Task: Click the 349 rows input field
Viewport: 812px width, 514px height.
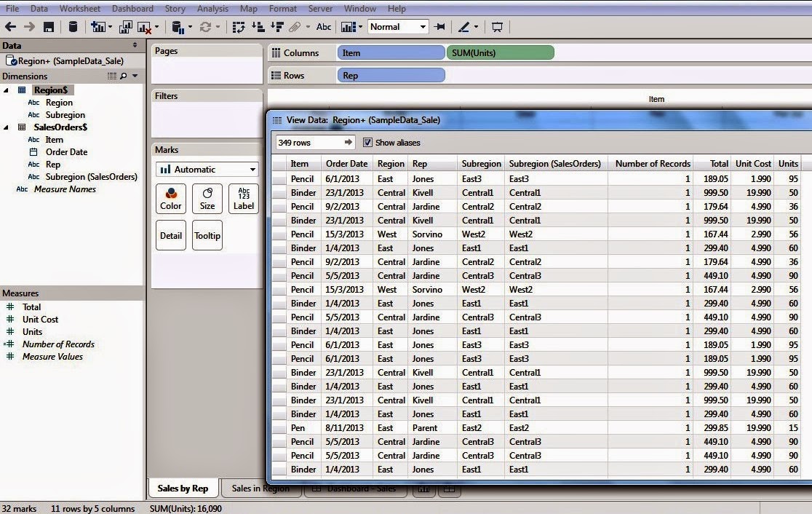Action: 309,143
